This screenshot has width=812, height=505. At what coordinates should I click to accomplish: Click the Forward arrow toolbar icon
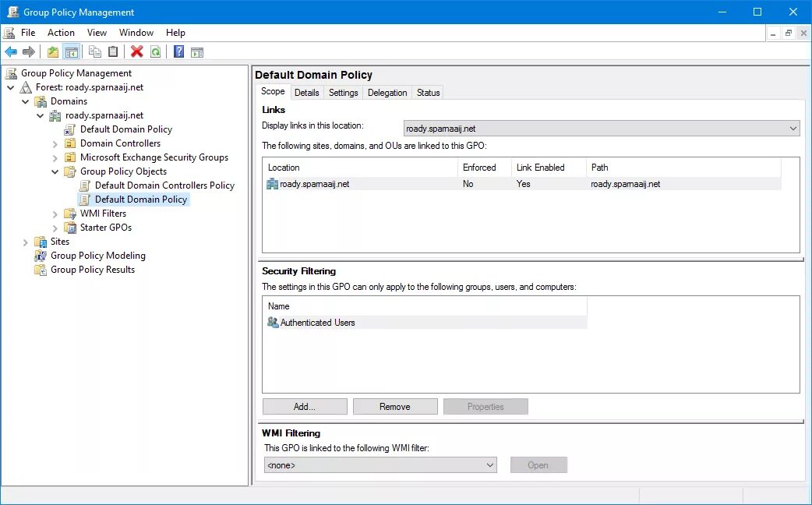[x=29, y=51]
